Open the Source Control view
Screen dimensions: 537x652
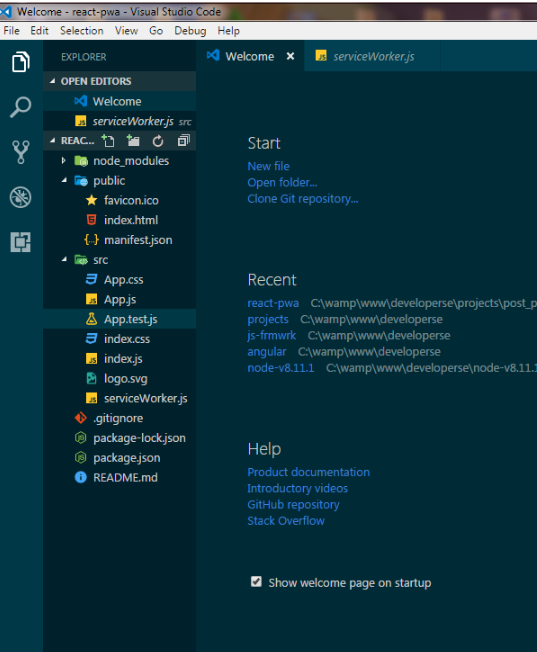(x=20, y=152)
